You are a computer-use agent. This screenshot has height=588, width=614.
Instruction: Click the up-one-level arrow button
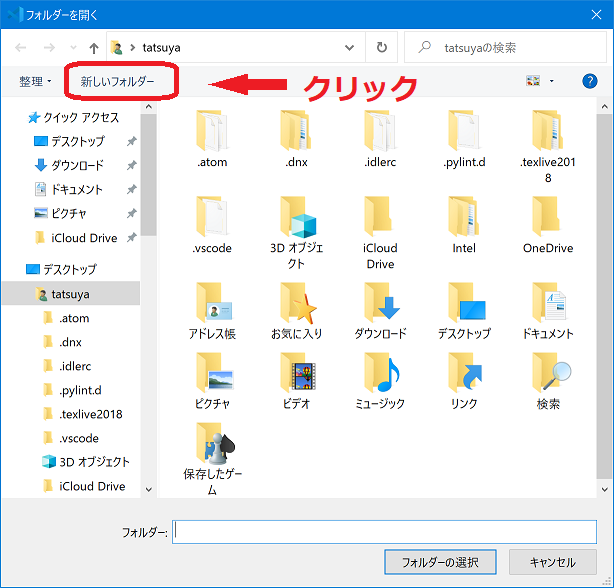coord(94,48)
